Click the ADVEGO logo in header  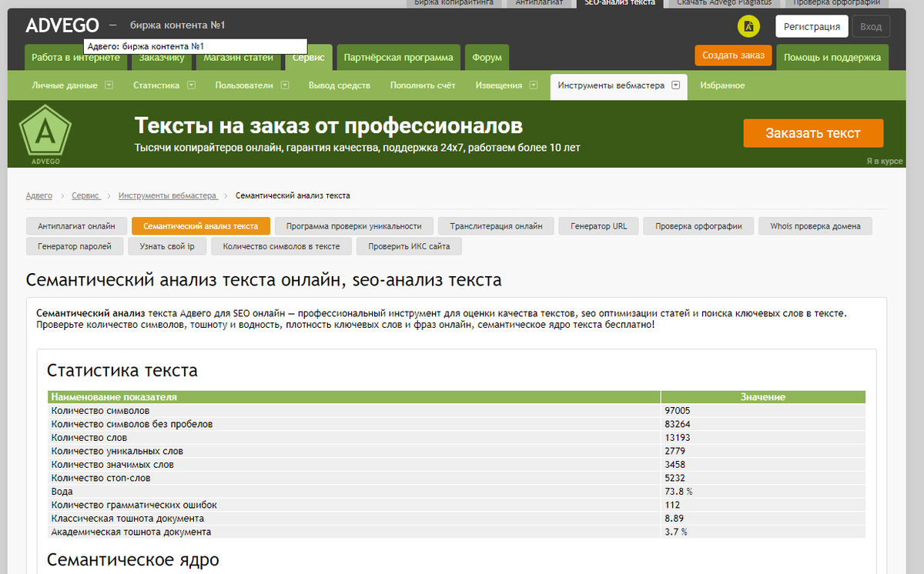pyautogui.click(x=62, y=25)
